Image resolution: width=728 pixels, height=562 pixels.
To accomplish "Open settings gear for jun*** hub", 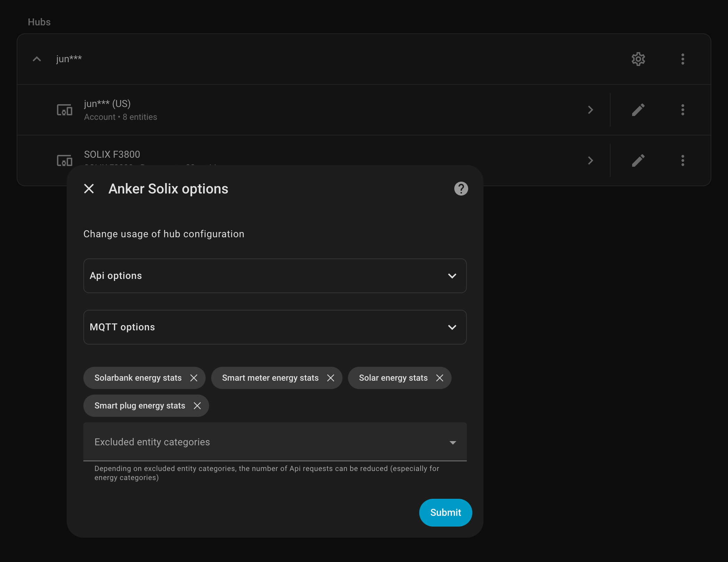I will (x=638, y=59).
